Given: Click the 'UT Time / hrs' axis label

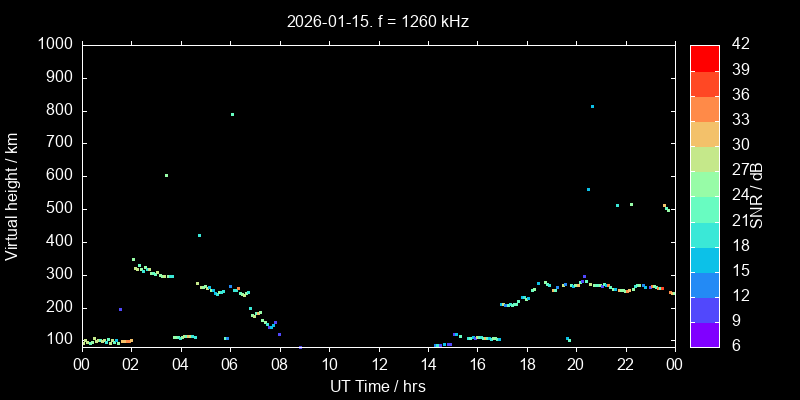Looking at the screenshot, I should click(377, 386).
